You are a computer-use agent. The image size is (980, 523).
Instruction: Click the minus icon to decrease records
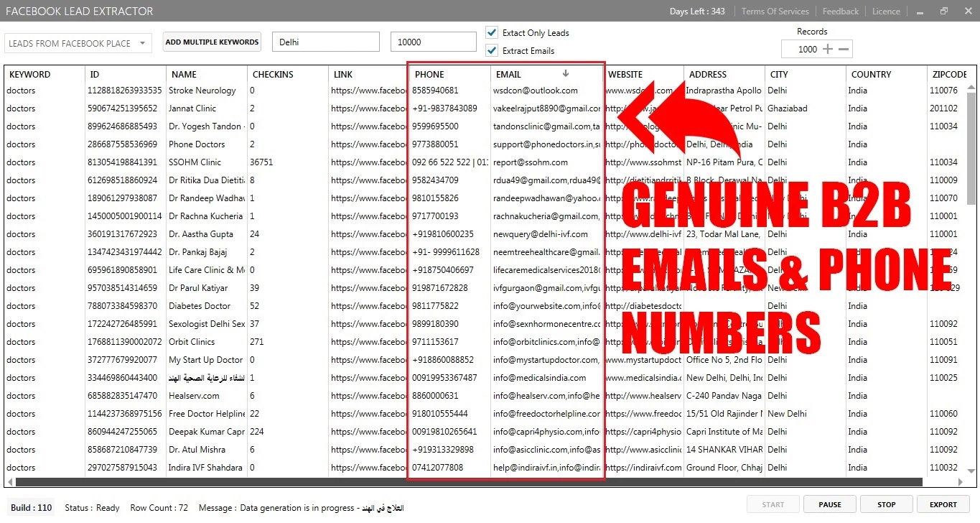tap(844, 50)
